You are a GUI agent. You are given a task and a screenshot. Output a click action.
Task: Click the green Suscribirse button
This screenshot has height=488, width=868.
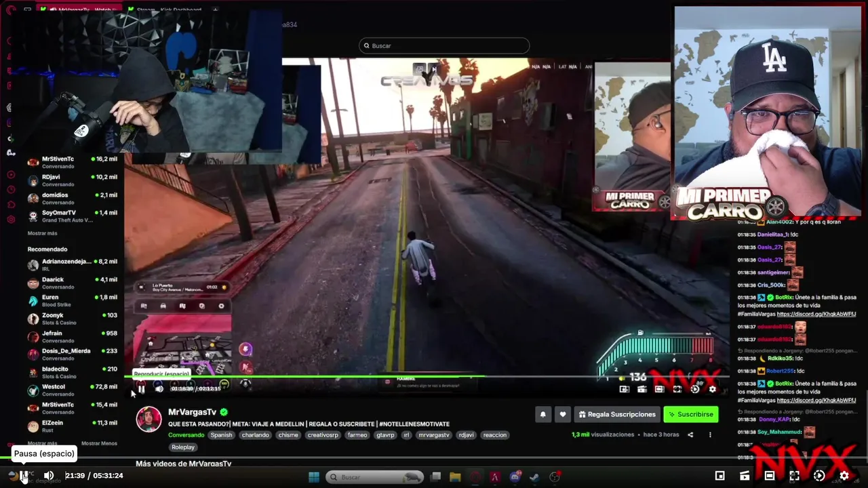pos(691,414)
